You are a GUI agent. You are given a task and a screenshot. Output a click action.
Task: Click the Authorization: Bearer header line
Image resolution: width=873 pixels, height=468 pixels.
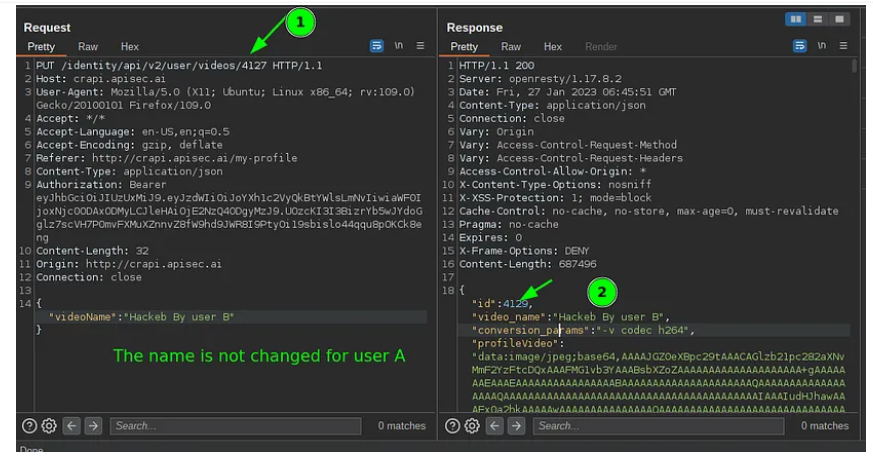point(101,185)
